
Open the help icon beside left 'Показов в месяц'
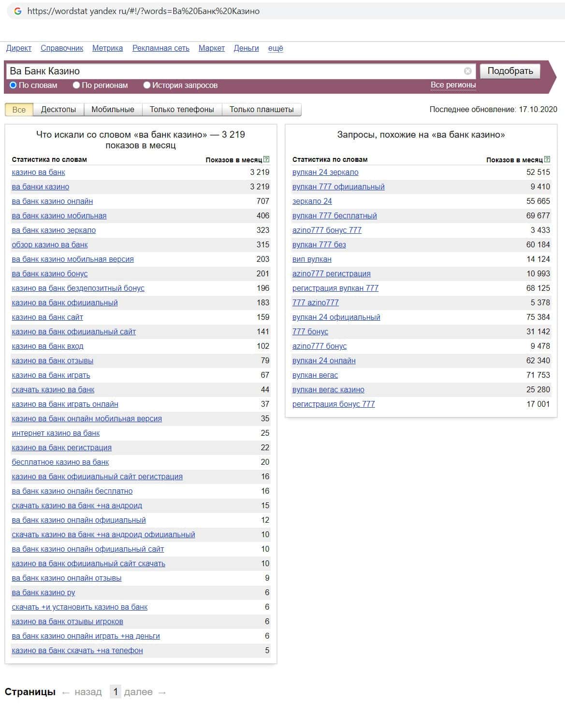click(266, 159)
